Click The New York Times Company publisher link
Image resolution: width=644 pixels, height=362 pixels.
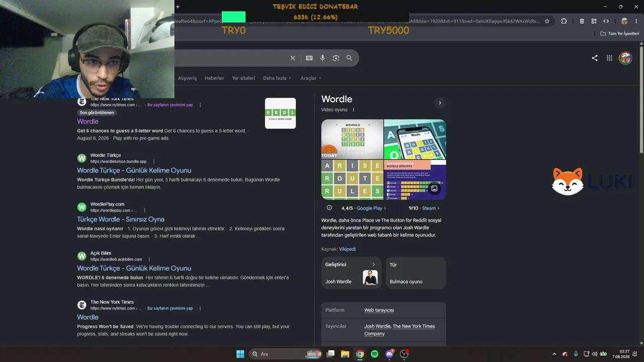click(399, 330)
